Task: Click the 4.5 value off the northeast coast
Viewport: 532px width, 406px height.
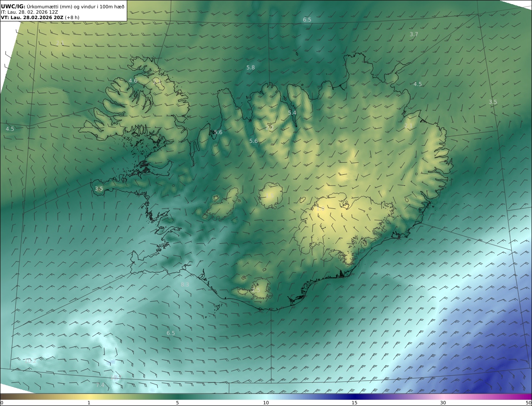Action: coord(418,84)
